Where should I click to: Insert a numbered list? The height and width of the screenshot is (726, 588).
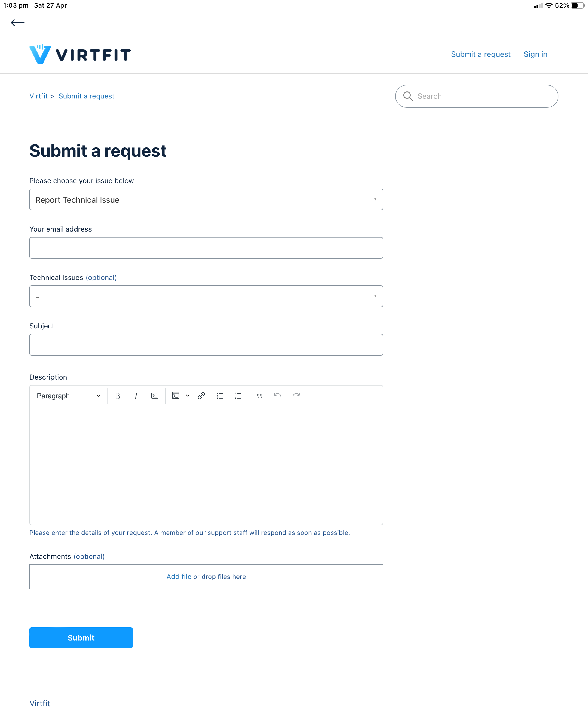(238, 396)
